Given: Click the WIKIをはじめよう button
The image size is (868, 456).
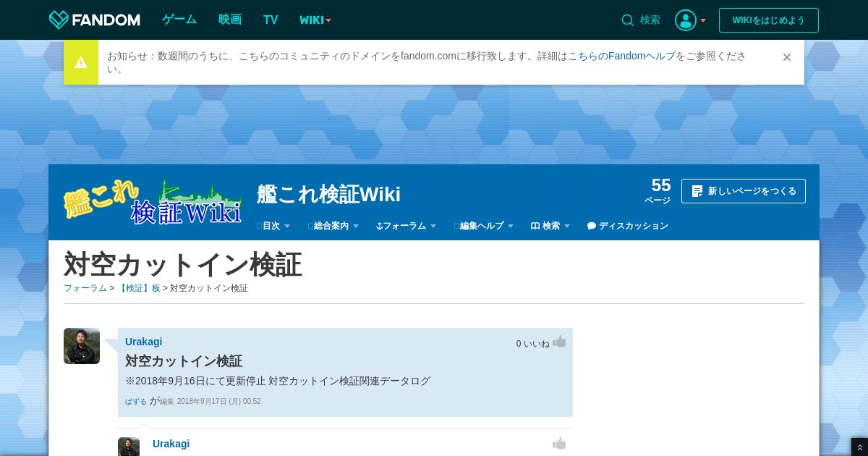Looking at the screenshot, I should click(x=769, y=20).
